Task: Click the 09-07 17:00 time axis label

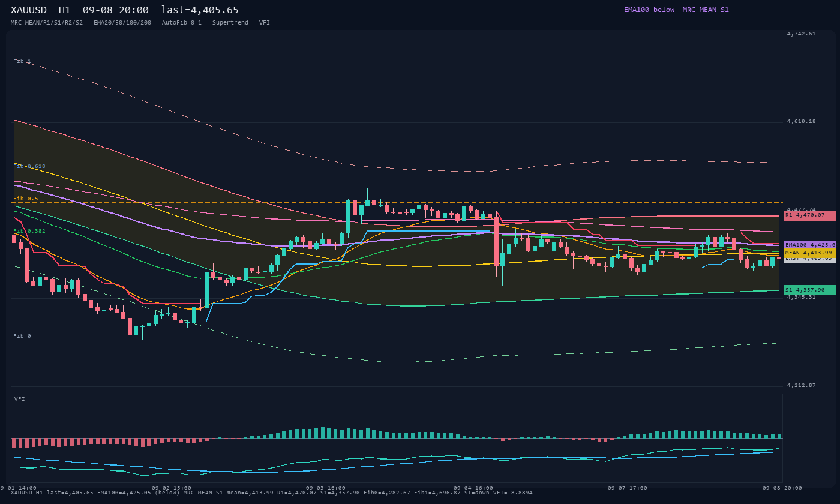Action: click(x=628, y=488)
